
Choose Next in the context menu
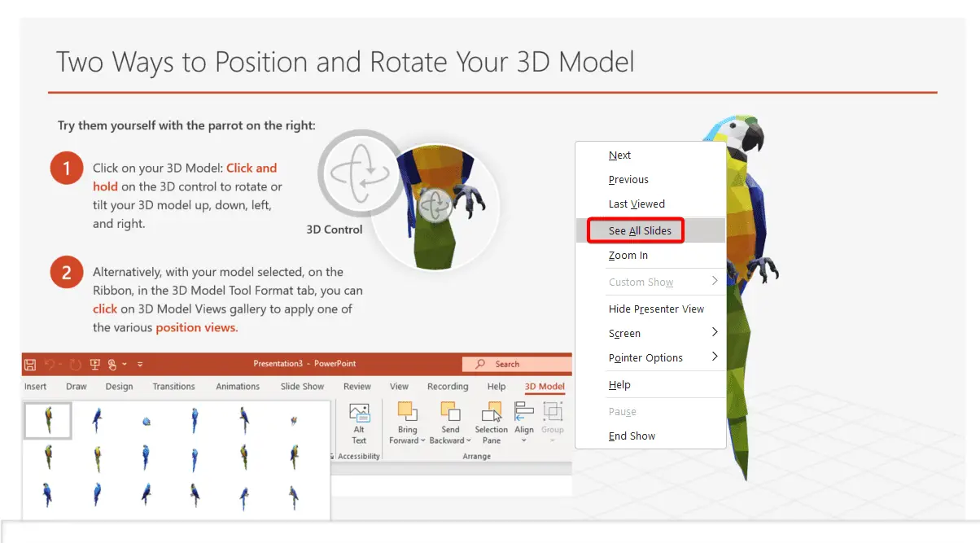(x=650, y=155)
